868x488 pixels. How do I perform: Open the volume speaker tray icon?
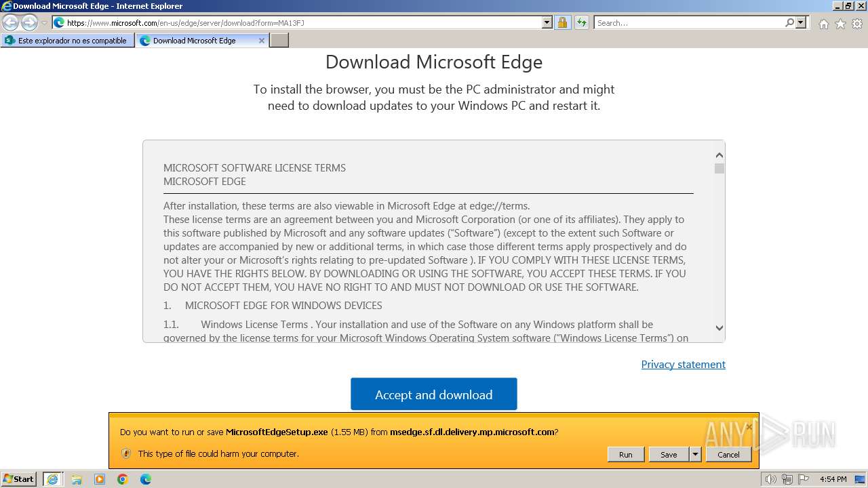tap(771, 479)
